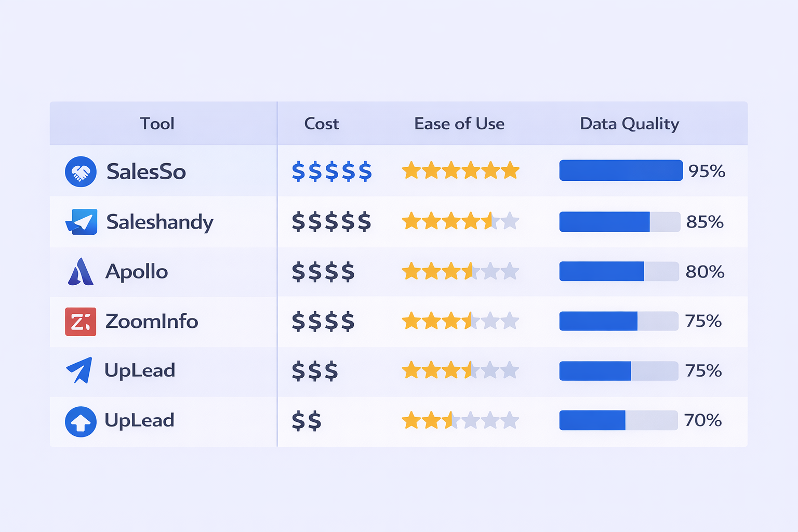
Task: Click the Tool column header
Action: click(x=157, y=124)
